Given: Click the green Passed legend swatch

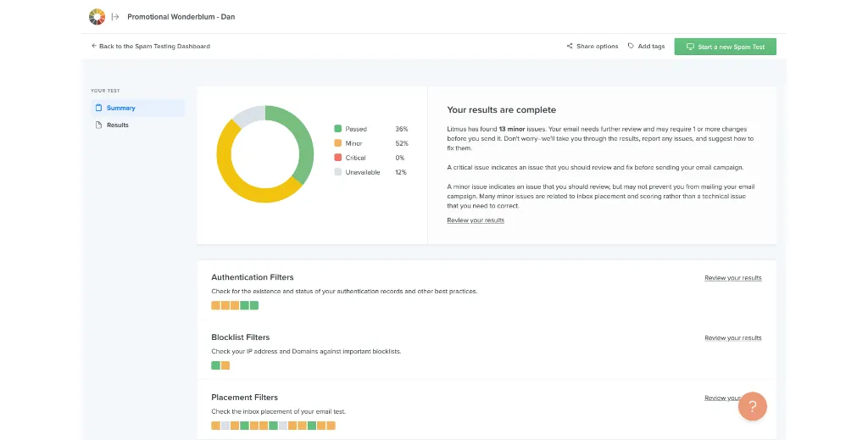Looking at the screenshot, I should [x=337, y=128].
